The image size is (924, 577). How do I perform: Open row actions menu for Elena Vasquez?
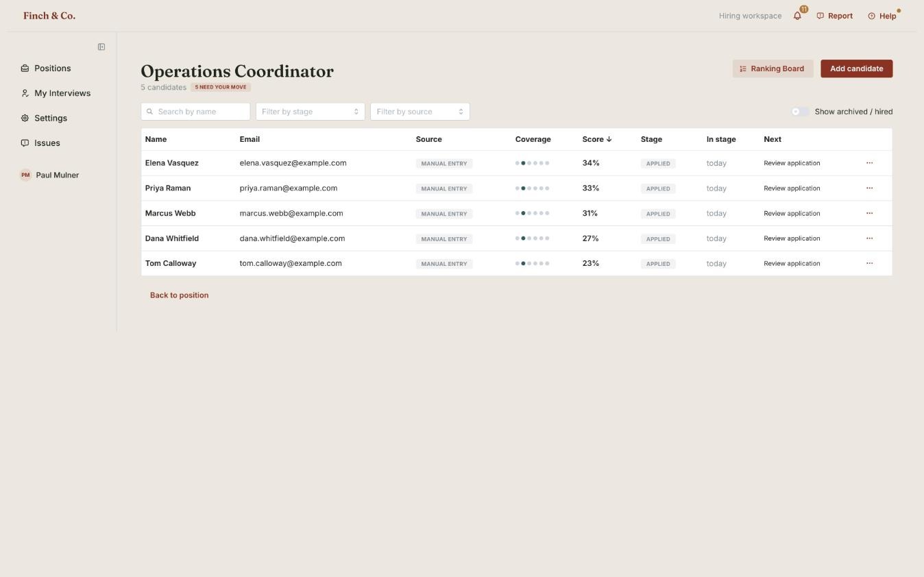(869, 163)
